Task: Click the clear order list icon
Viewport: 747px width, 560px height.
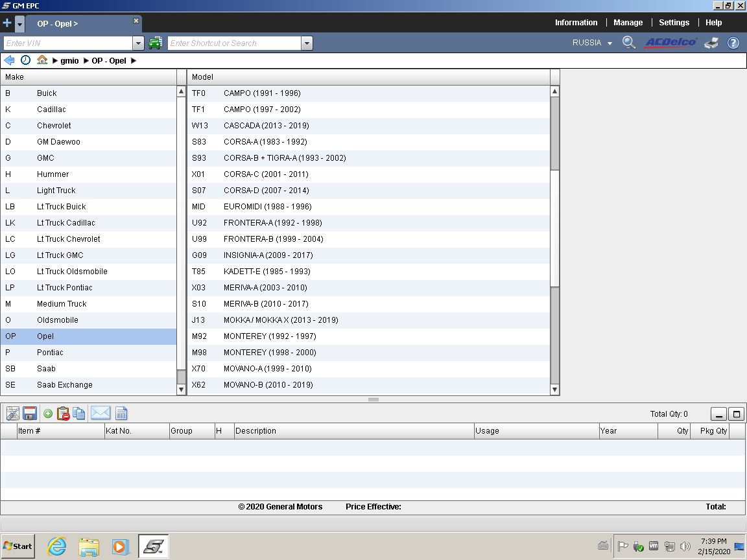Action: (13, 414)
